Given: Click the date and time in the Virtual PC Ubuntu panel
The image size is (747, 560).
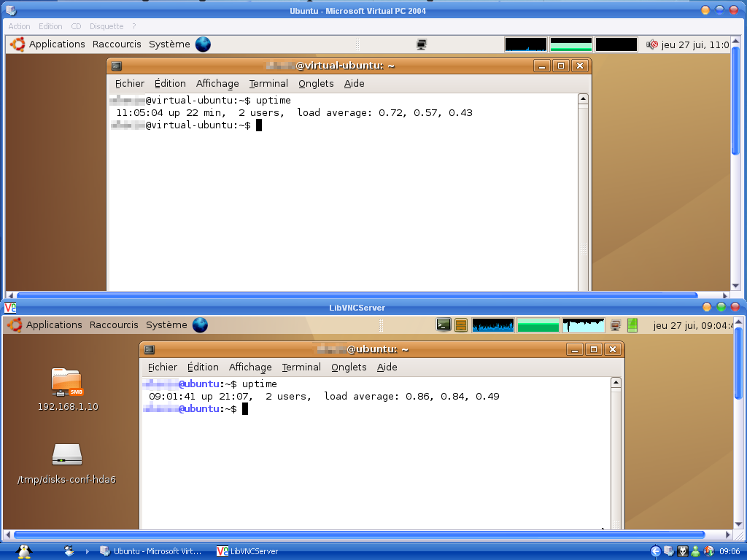Looking at the screenshot, I should coord(695,44).
